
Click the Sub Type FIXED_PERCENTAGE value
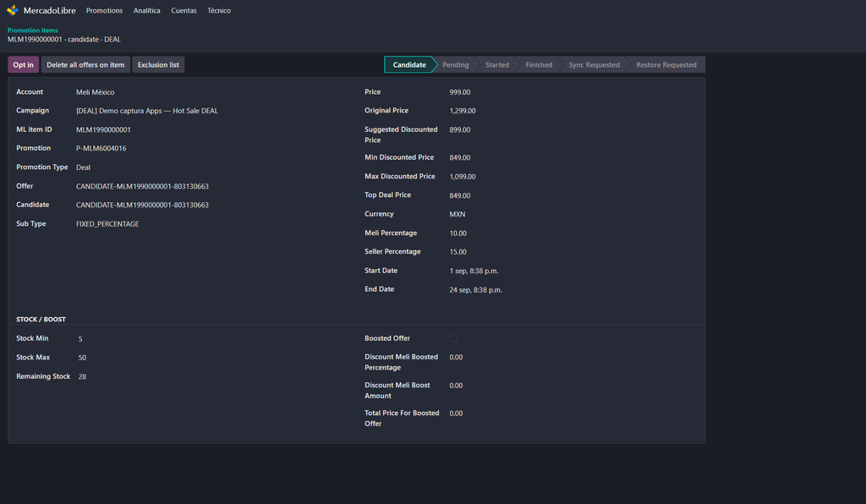click(107, 224)
